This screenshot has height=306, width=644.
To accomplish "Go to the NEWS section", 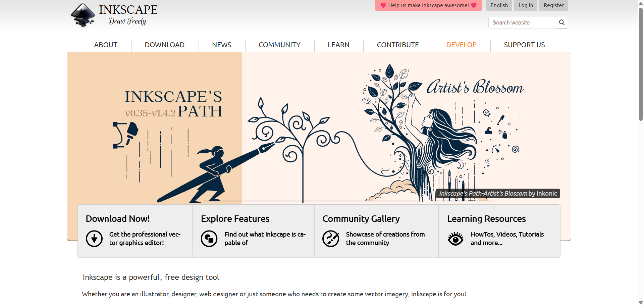I will [222, 45].
